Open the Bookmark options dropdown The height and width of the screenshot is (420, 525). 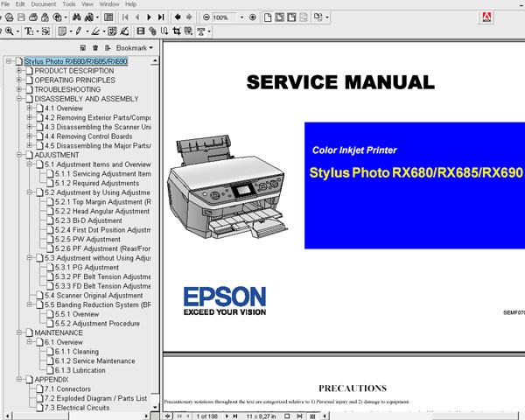(134, 48)
